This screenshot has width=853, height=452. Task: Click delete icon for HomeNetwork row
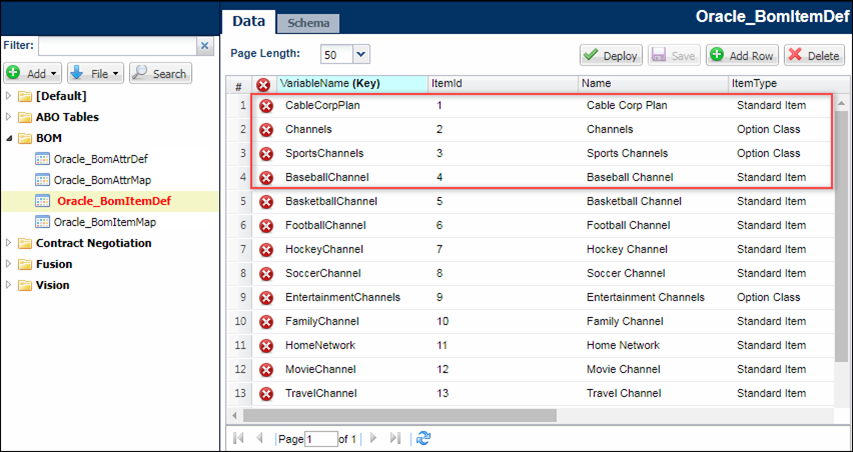click(x=265, y=345)
